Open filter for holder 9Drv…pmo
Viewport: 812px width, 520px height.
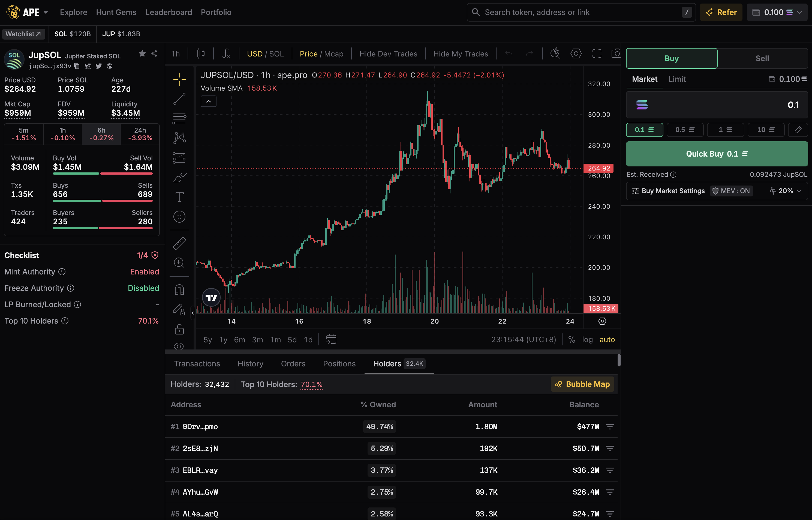(609, 427)
